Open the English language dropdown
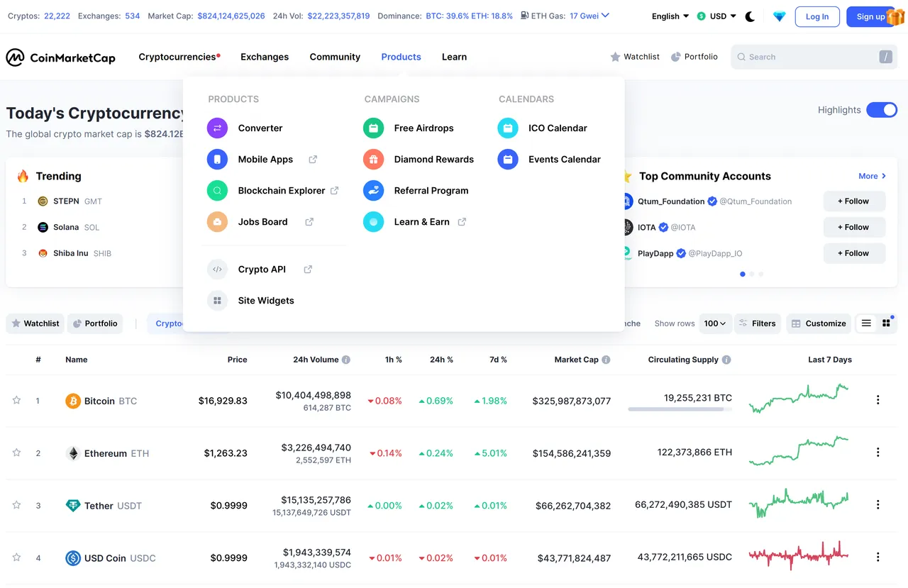Viewport: 908px width, 588px height. coord(670,16)
